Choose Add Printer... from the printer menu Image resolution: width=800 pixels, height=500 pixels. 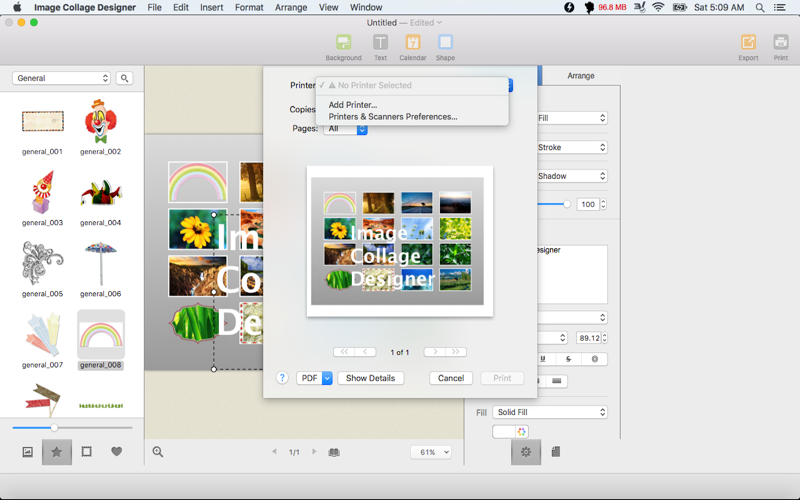tap(353, 105)
